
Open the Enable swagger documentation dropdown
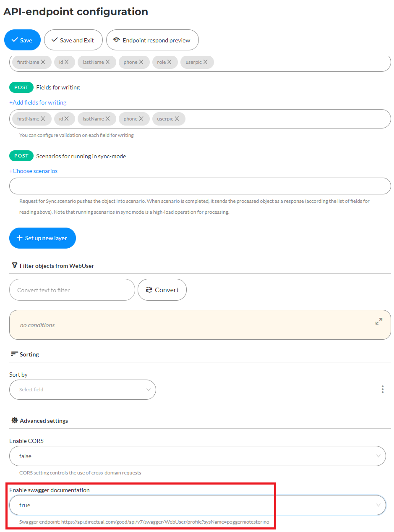click(197, 505)
